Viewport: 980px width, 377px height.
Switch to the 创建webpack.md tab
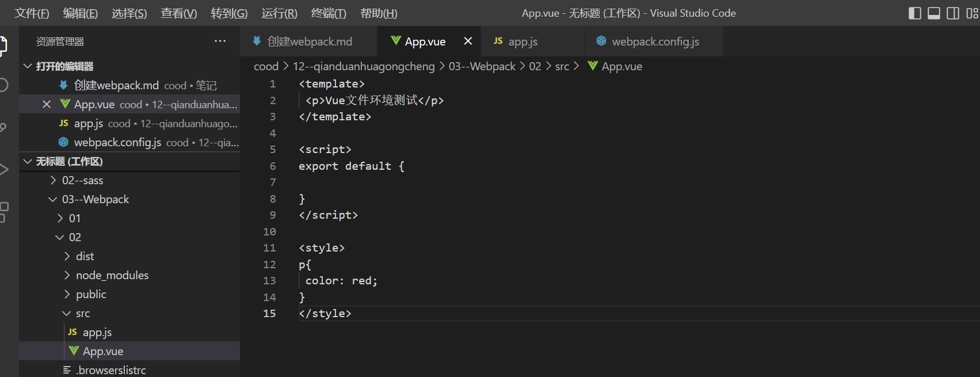click(x=308, y=41)
